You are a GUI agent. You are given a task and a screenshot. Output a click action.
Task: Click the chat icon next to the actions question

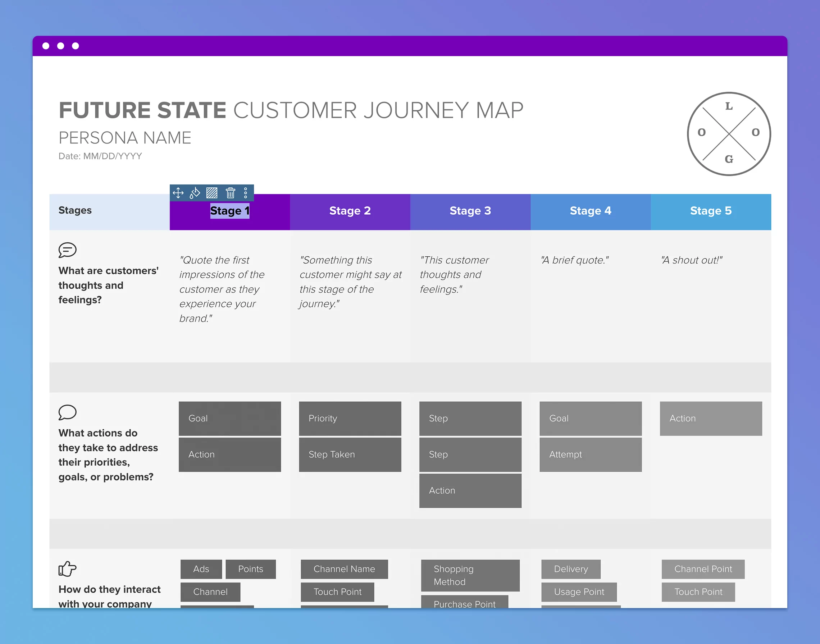click(x=68, y=413)
